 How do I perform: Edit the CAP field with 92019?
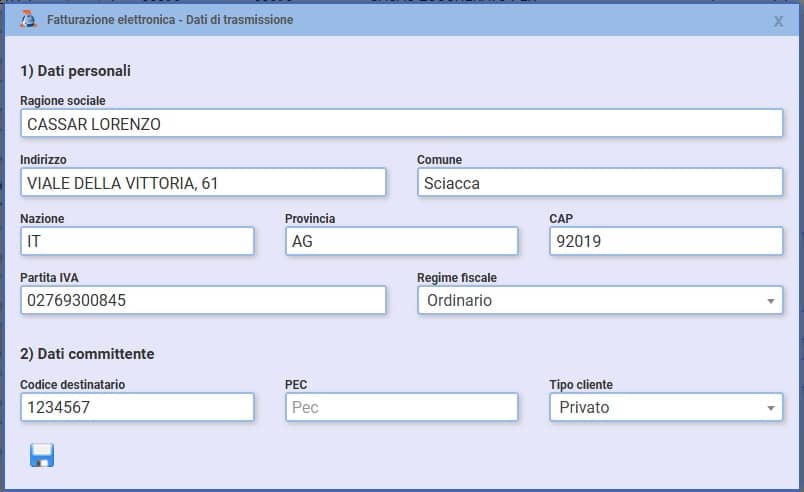click(665, 241)
